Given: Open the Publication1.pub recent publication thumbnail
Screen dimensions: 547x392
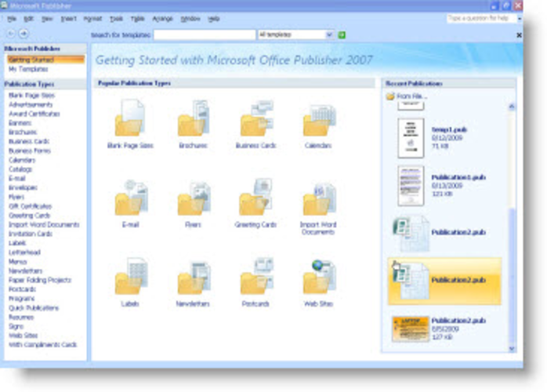Looking at the screenshot, I should pyautogui.click(x=411, y=186).
